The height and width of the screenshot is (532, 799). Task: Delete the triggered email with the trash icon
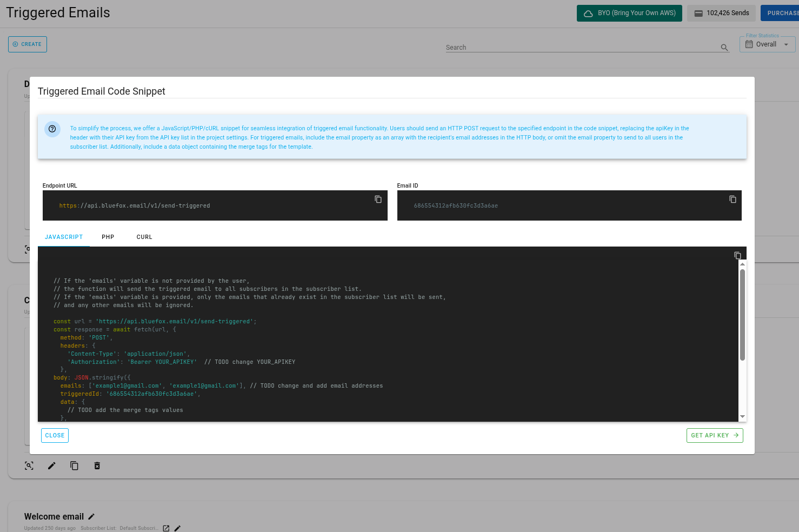coord(97,465)
